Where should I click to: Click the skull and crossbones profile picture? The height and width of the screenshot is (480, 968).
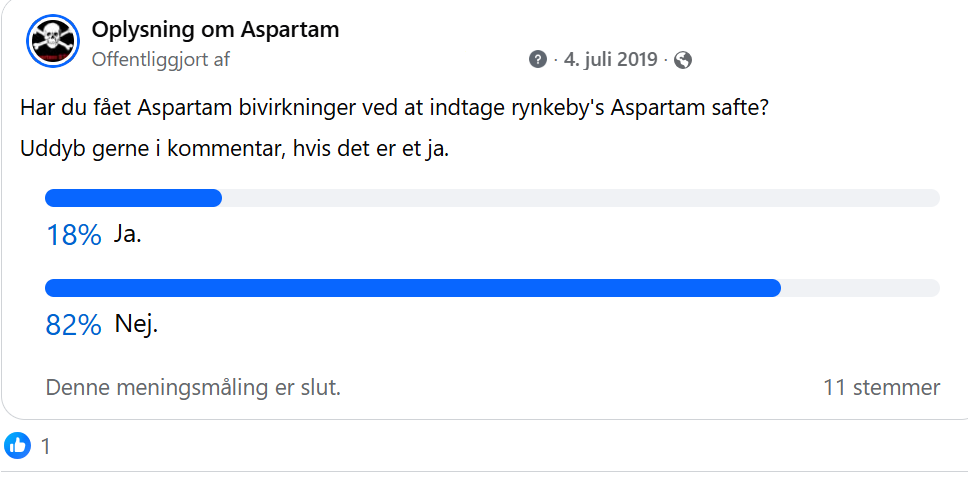point(53,42)
